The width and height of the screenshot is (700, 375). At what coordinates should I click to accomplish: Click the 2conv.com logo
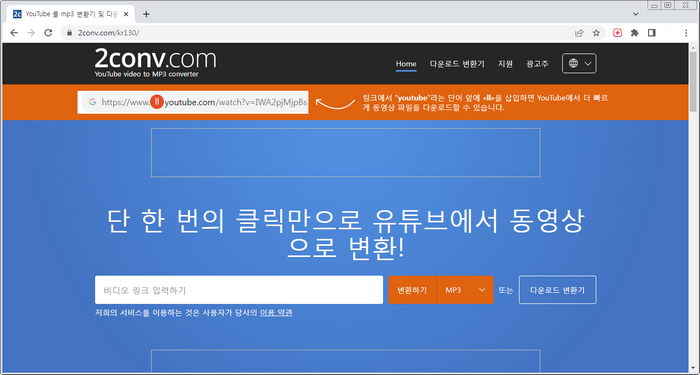[155, 58]
